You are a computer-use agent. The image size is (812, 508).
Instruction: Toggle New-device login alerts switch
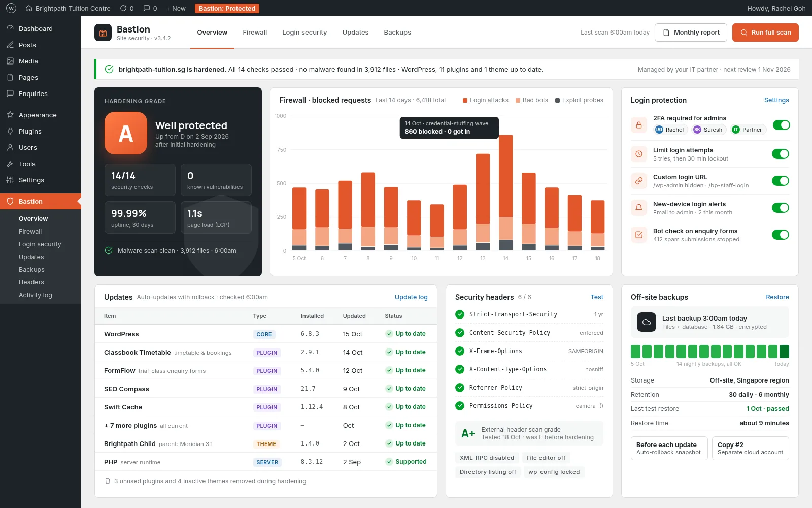(781, 208)
